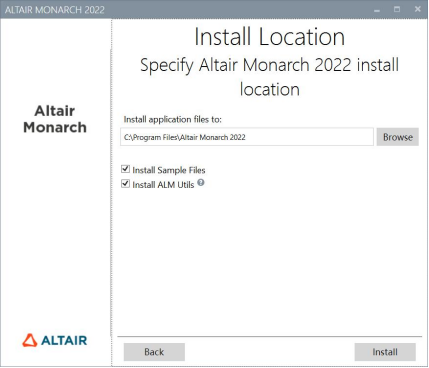Click the Browse button
429x368 pixels.
click(x=398, y=137)
